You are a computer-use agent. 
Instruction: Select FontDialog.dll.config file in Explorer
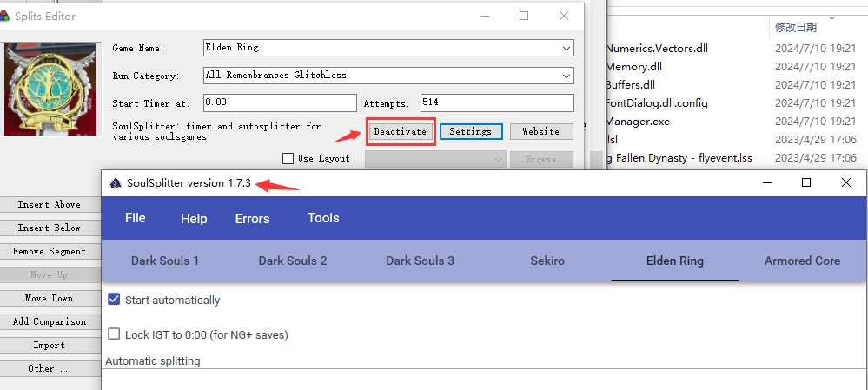tap(657, 102)
